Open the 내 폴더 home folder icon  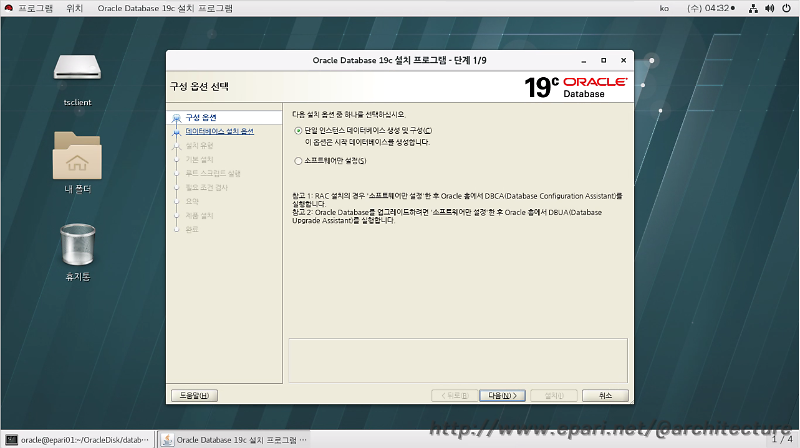coord(78,156)
